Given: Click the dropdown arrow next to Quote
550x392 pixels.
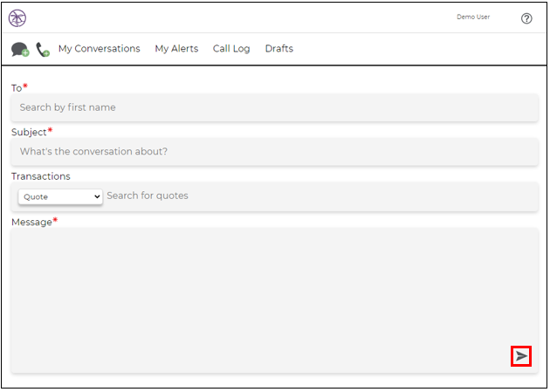Looking at the screenshot, I should coord(97,196).
